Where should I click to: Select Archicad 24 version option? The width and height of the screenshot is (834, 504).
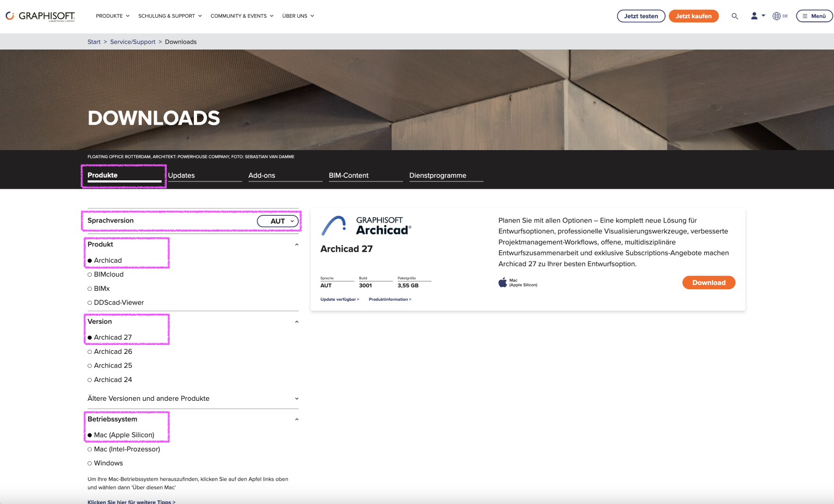tap(109, 380)
